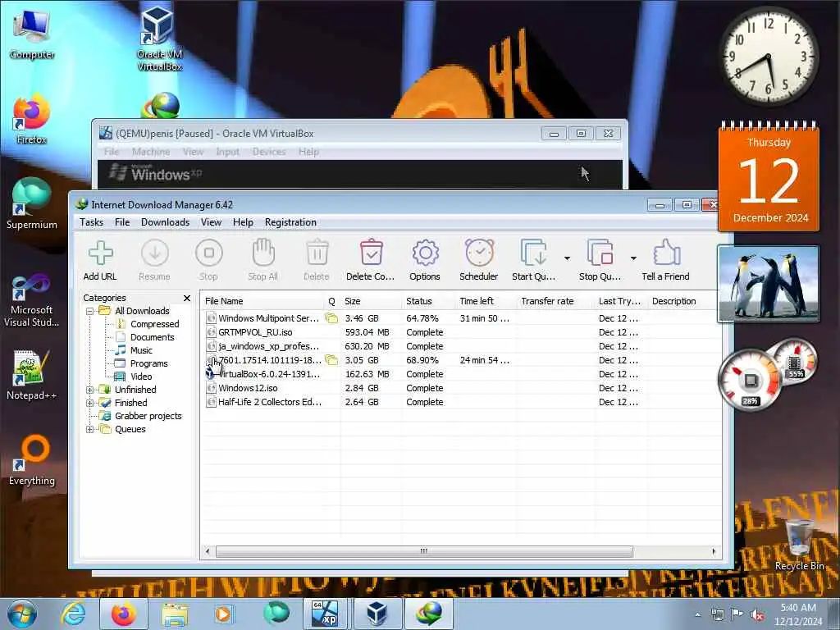Viewport: 840px width, 630px height.
Task: Click the horizontal scrollbar thumb in download list
Action: click(424, 551)
